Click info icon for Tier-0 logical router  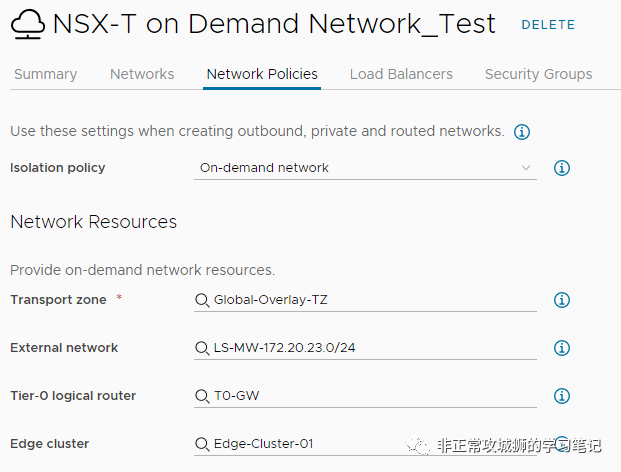(562, 396)
